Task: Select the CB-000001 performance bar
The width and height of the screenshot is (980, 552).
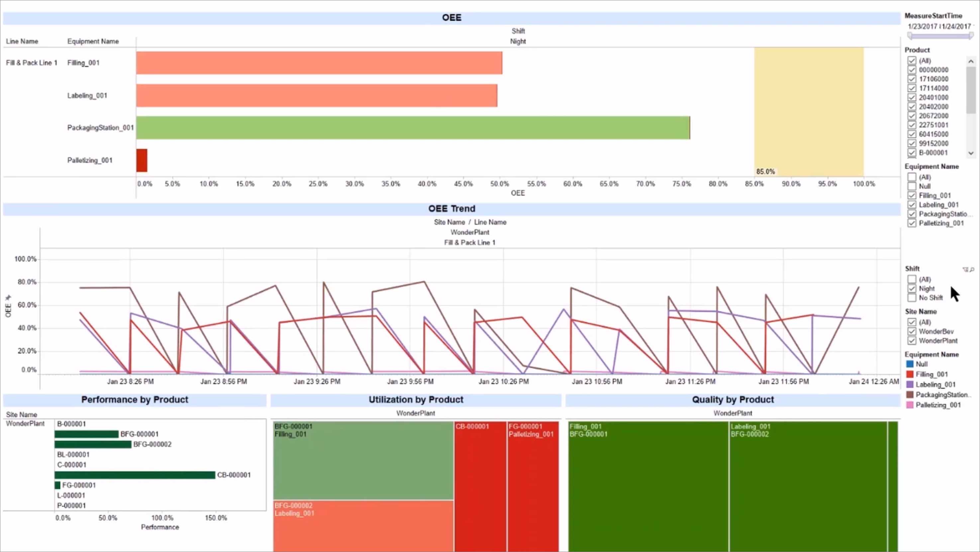Action: [135, 475]
